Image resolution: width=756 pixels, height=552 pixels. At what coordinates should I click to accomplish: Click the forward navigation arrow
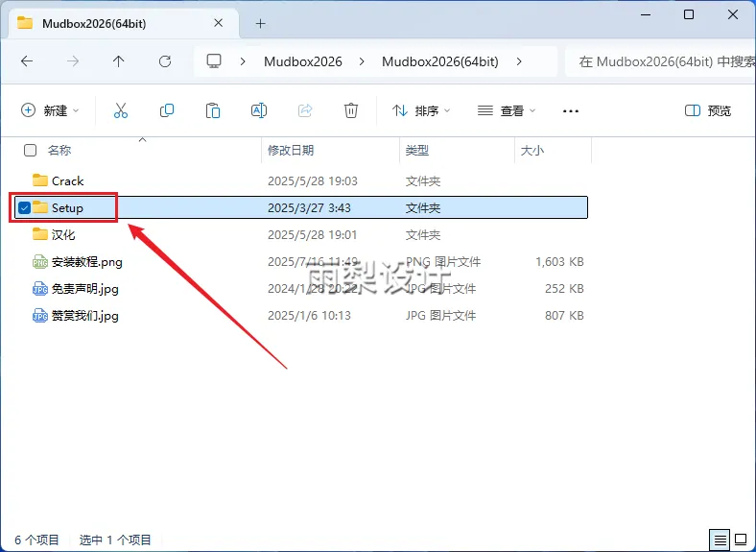pos(73,61)
